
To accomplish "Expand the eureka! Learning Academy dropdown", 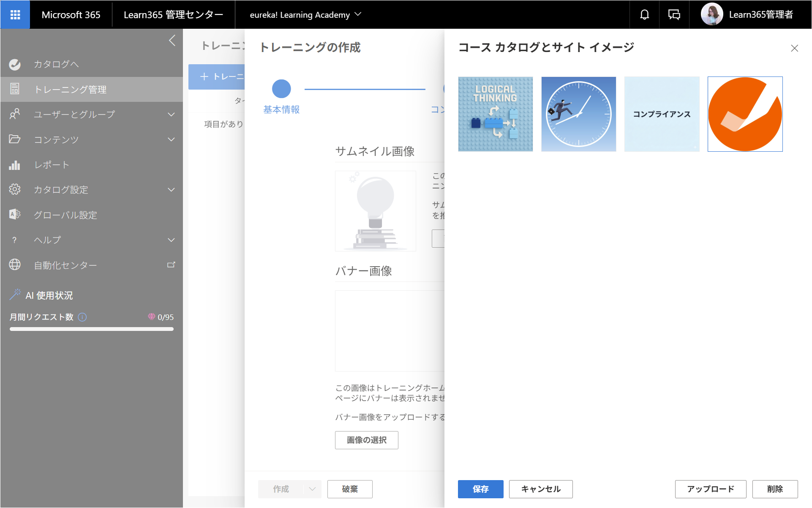I will tap(358, 14).
